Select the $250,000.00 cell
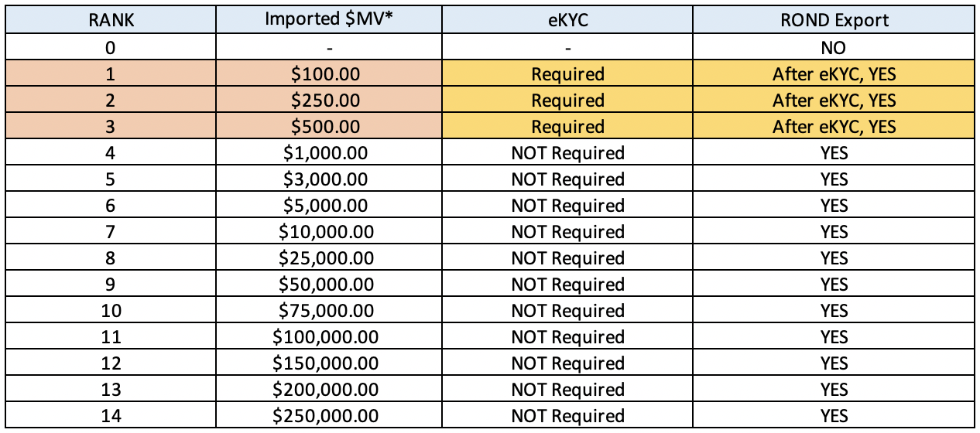Screen dimensions: 980x433 point(330,416)
